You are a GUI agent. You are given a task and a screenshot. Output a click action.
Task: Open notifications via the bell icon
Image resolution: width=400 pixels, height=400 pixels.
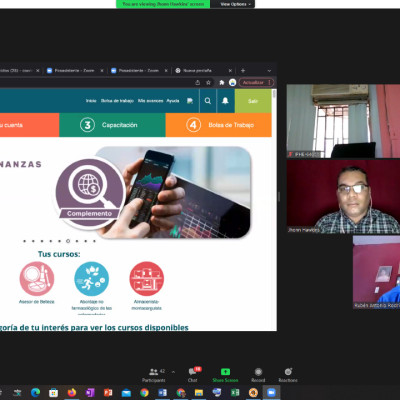(225, 101)
